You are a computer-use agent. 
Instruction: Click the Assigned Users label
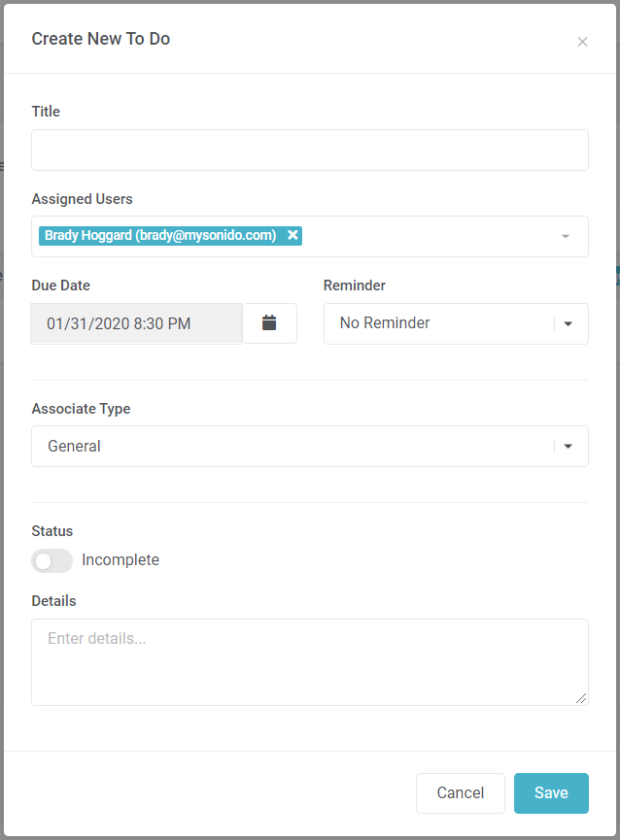[82, 199]
